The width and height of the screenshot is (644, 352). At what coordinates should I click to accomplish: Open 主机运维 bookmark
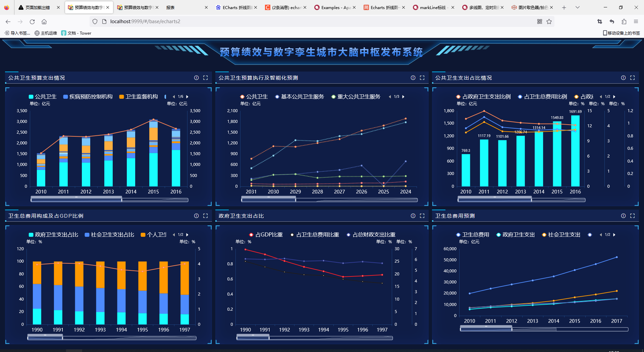pos(46,33)
